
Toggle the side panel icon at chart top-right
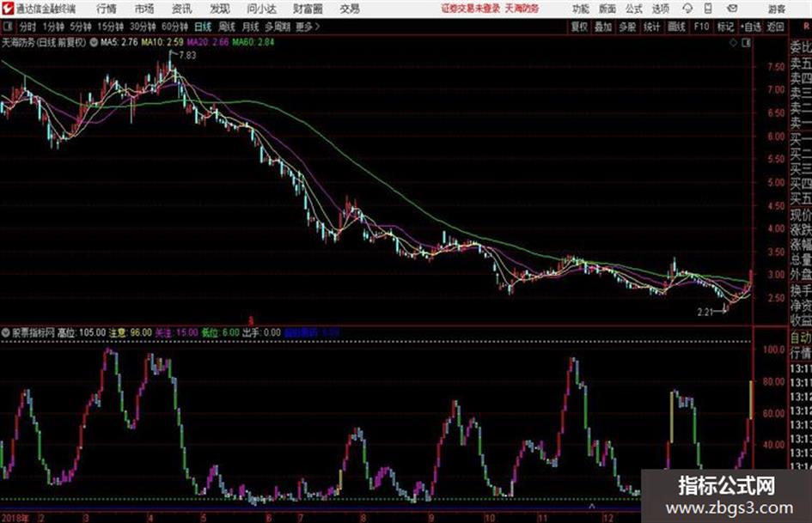pyautogui.click(x=746, y=43)
